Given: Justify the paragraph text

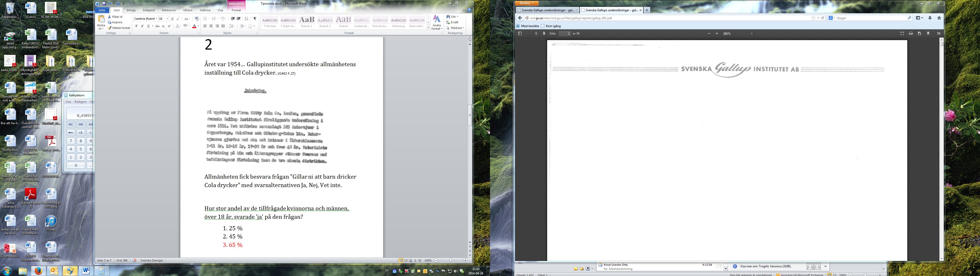Looking at the screenshot, I should pos(223,26).
